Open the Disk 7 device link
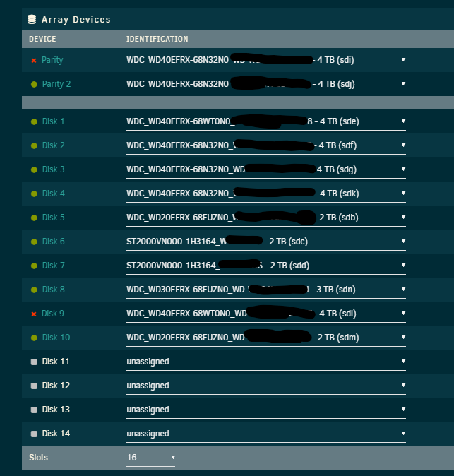 (54, 266)
